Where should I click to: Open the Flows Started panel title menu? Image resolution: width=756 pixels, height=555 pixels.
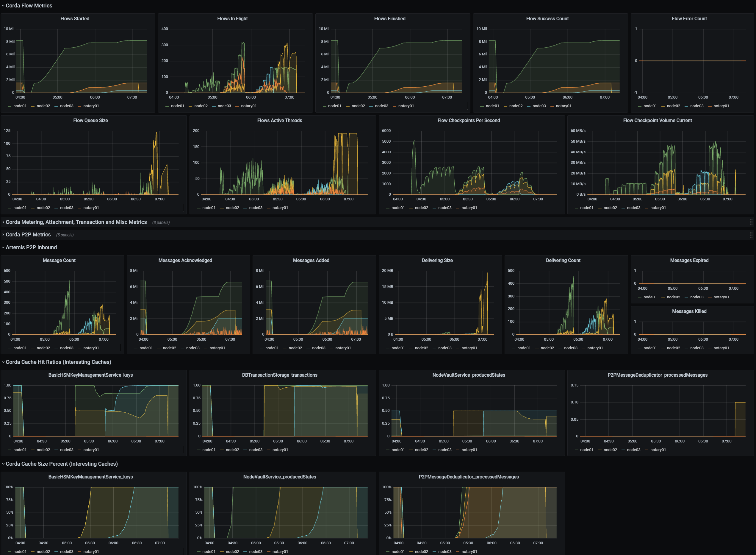[75, 18]
